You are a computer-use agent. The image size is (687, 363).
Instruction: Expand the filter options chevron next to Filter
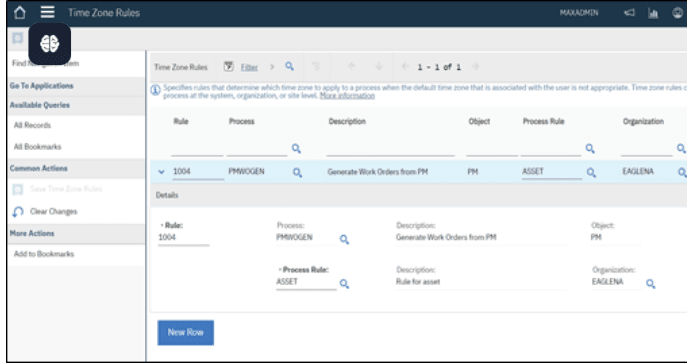click(x=272, y=67)
